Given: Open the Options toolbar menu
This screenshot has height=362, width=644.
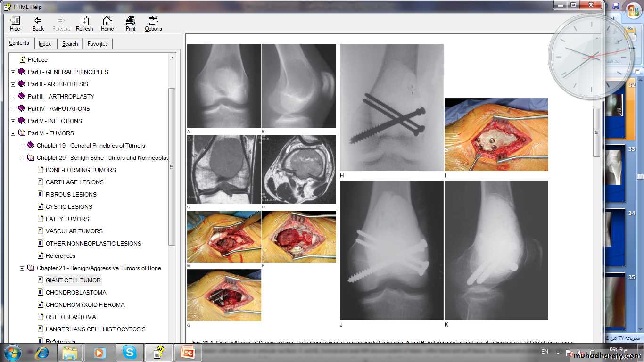Looking at the screenshot, I should (153, 24).
